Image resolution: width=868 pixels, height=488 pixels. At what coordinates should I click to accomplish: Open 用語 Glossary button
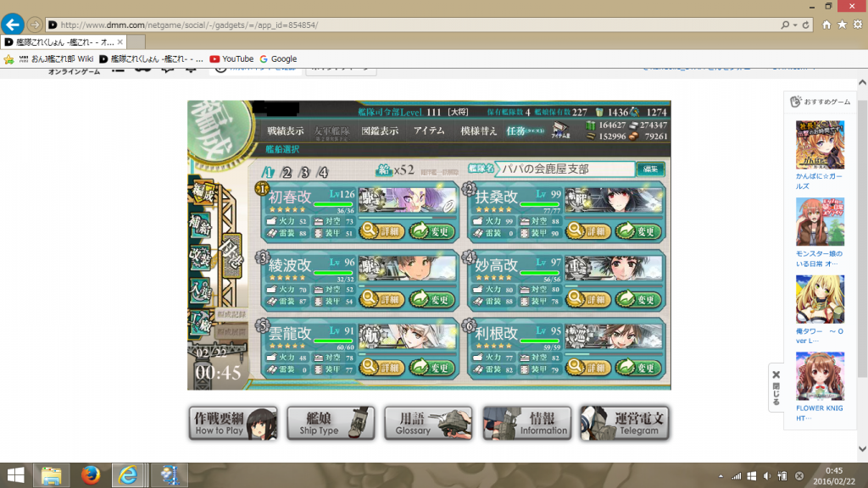(429, 424)
